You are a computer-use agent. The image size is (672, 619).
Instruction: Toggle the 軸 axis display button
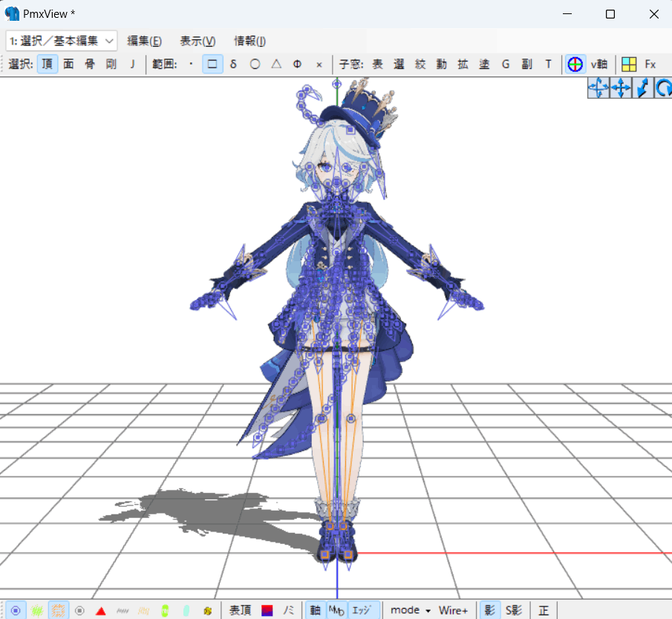tap(316, 610)
